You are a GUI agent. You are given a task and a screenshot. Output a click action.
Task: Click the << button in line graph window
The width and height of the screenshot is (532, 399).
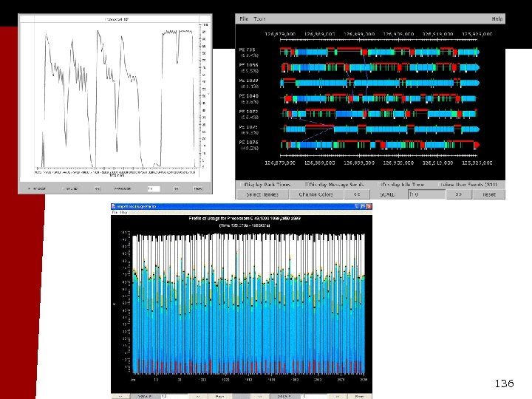click(97, 188)
